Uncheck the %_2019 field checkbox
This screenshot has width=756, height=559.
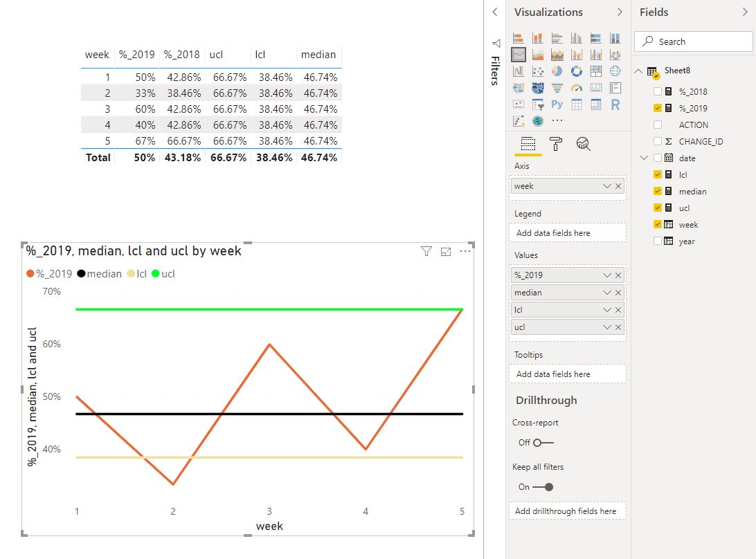click(658, 108)
